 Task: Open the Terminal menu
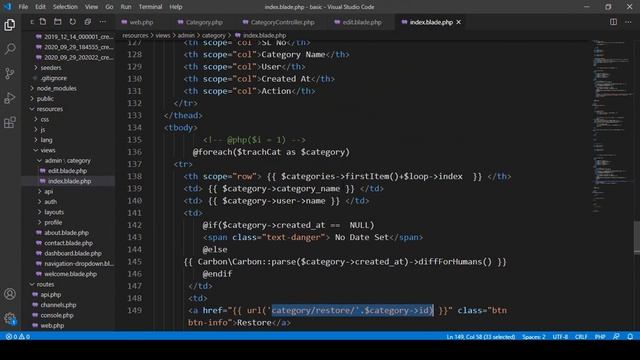coord(150,7)
